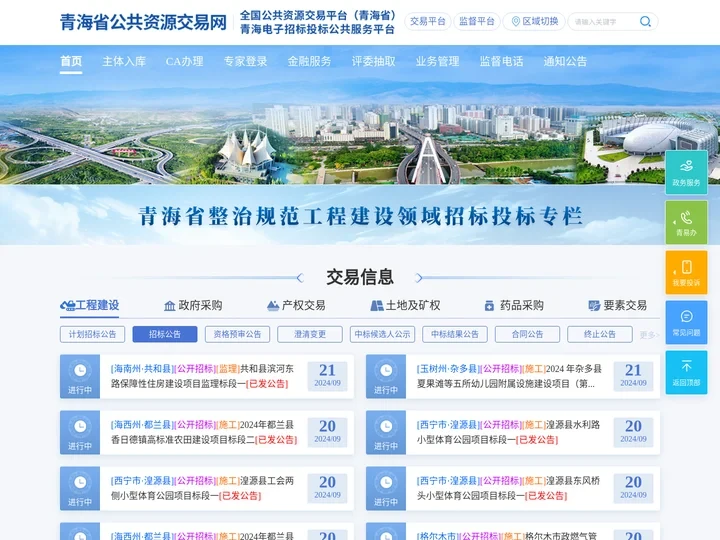
Task: Click clock icon of 湟源县东风桥头 listing
Action: click(386, 482)
